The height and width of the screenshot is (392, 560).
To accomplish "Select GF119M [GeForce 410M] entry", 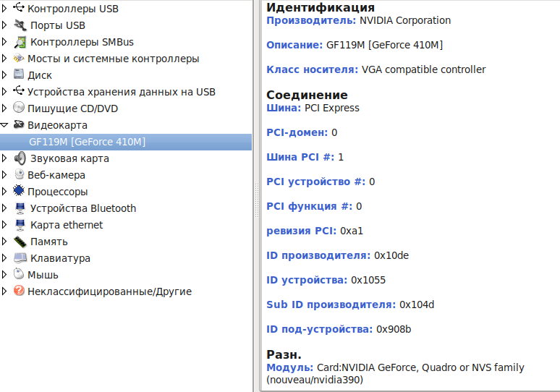I will click(87, 142).
